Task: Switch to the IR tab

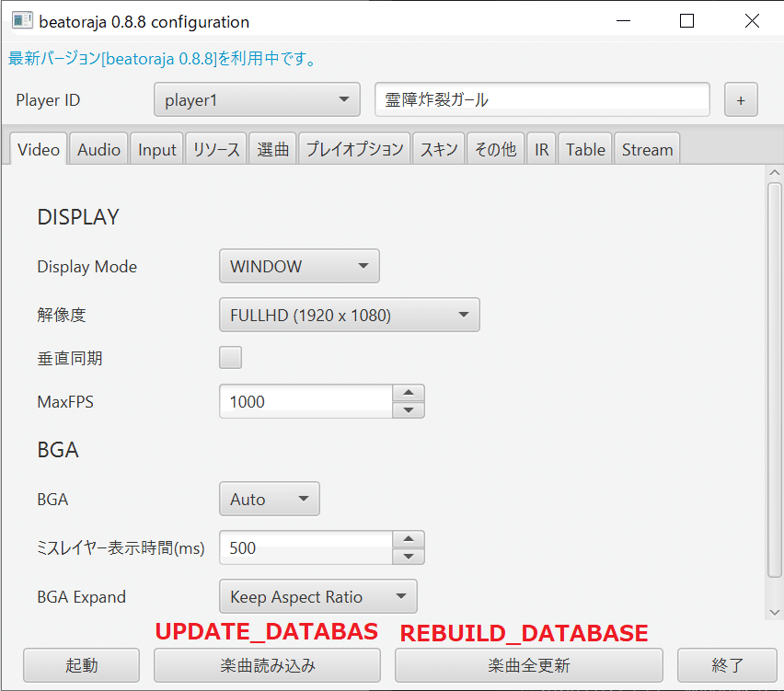Action: [x=542, y=148]
